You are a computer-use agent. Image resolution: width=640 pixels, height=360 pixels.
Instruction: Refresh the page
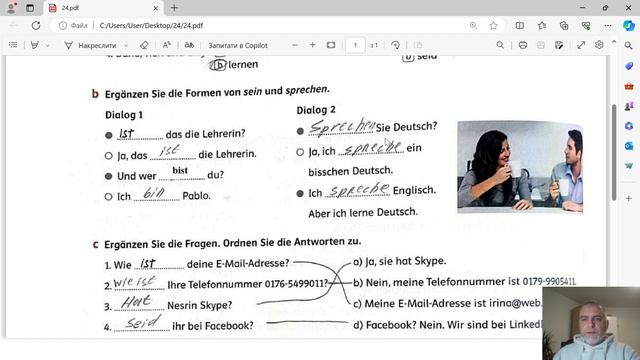[x=36, y=25]
